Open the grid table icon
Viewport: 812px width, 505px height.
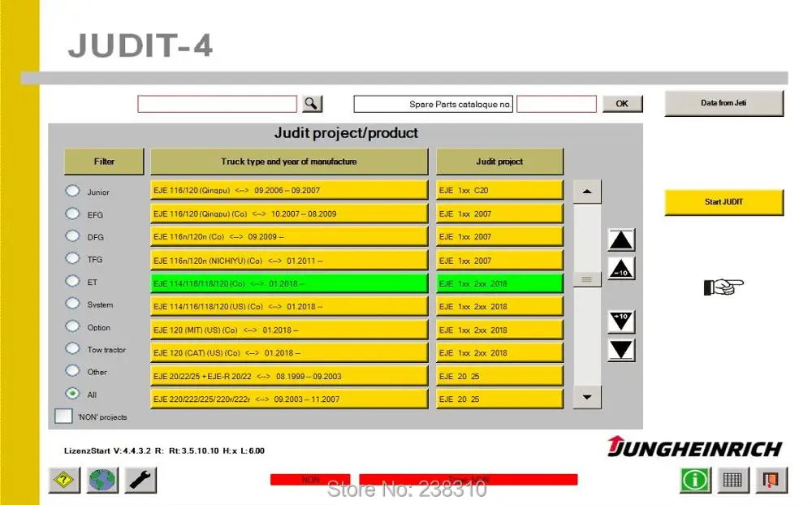click(732, 480)
